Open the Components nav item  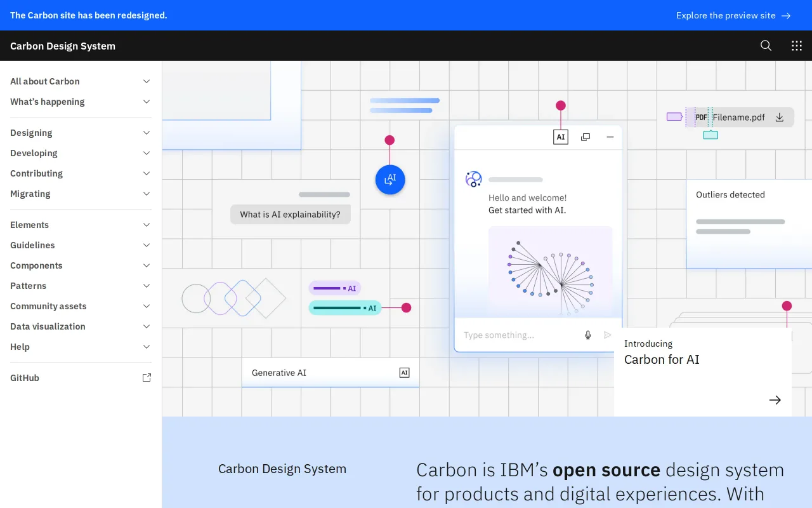[81, 265]
